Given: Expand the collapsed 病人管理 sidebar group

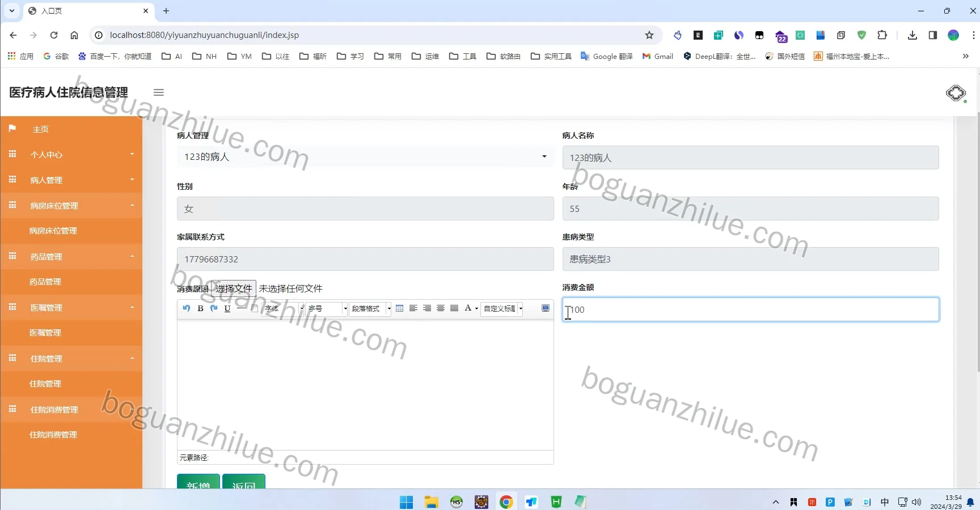Looking at the screenshot, I should pos(71,180).
